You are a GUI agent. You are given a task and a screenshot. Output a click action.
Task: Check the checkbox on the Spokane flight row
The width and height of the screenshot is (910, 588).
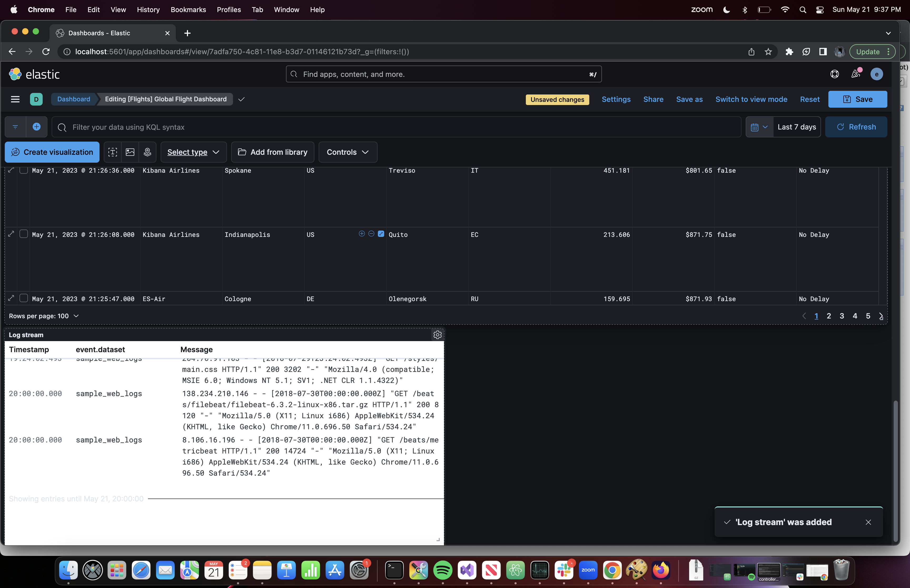(x=24, y=171)
